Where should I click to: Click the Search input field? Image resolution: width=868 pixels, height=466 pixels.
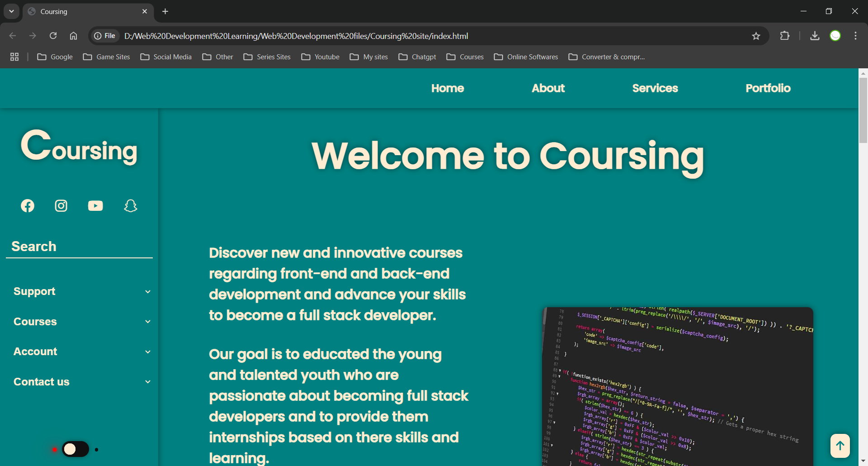[x=79, y=247]
